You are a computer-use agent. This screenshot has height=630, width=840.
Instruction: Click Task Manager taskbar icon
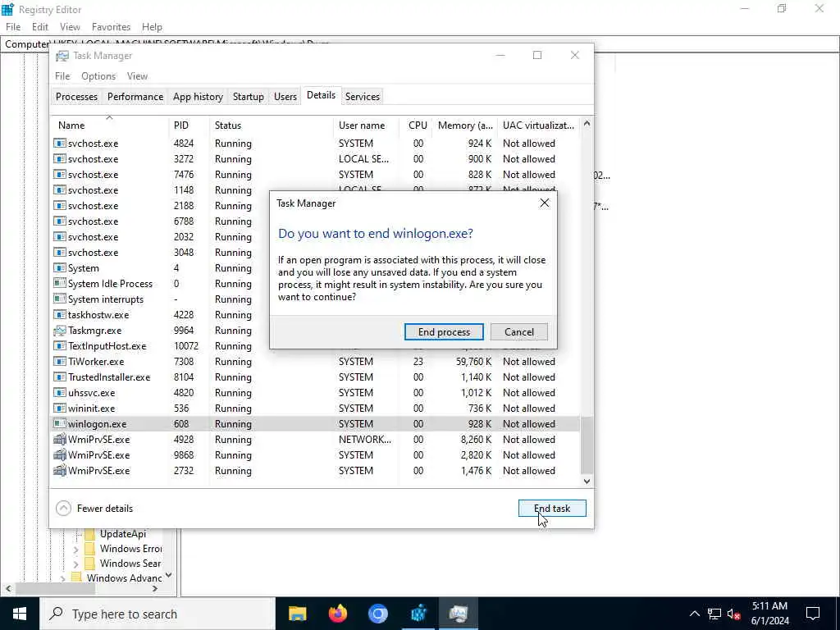coord(458,614)
